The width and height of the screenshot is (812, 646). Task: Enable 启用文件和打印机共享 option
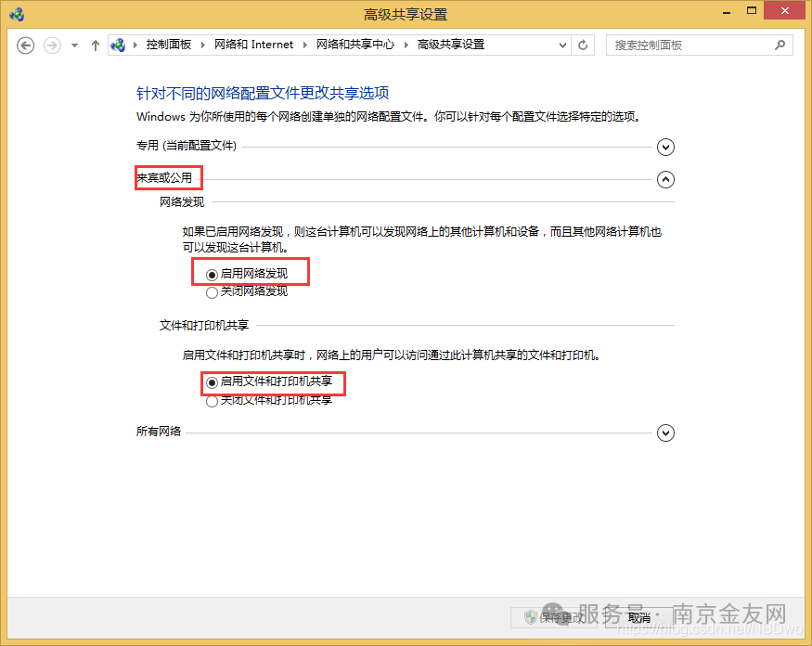(212, 383)
